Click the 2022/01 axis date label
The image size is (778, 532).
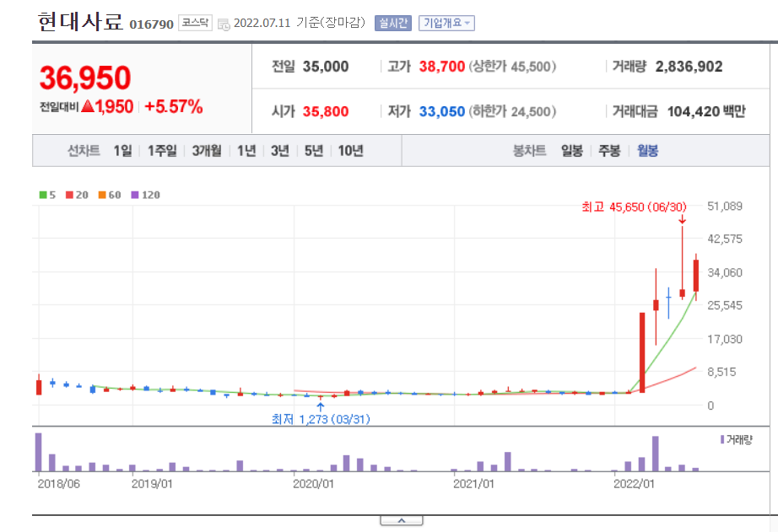[634, 484]
